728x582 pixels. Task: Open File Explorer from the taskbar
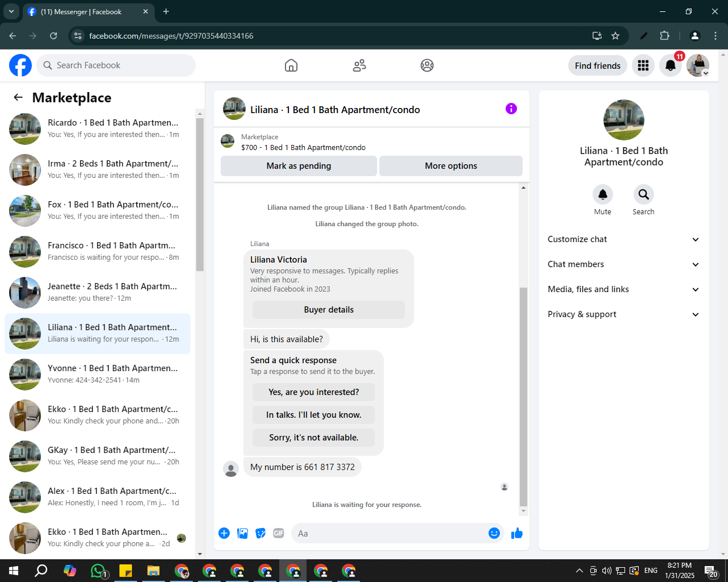coord(154,571)
